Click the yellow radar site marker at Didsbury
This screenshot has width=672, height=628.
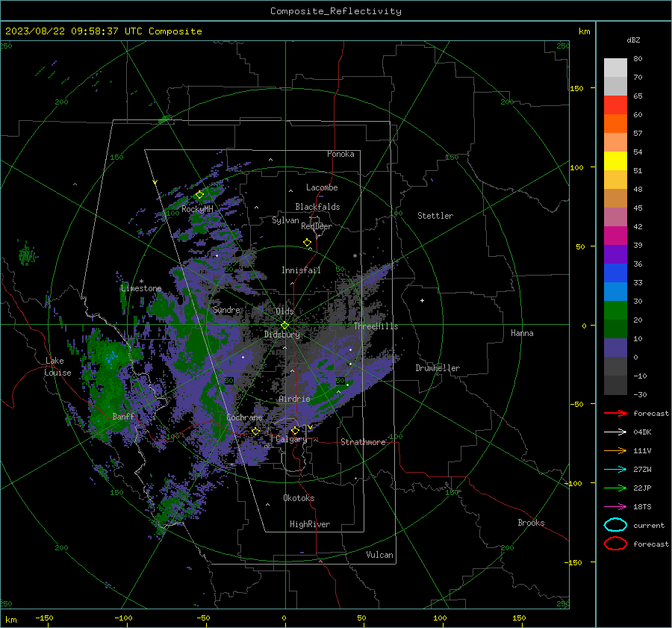click(284, 326)
